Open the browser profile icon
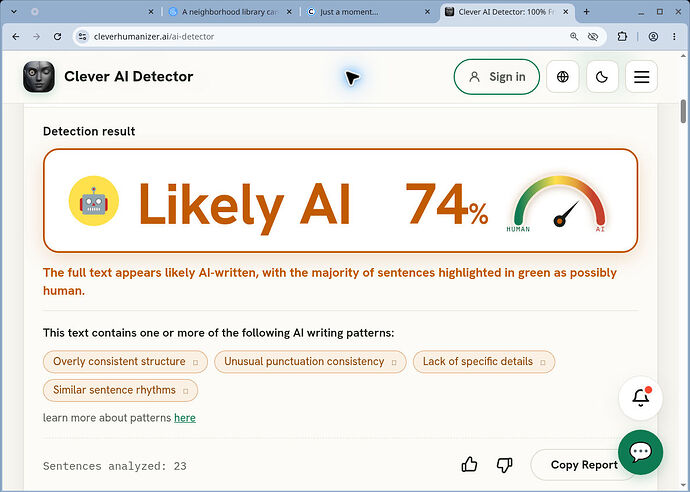690x492 pixels. click(653, 37)
